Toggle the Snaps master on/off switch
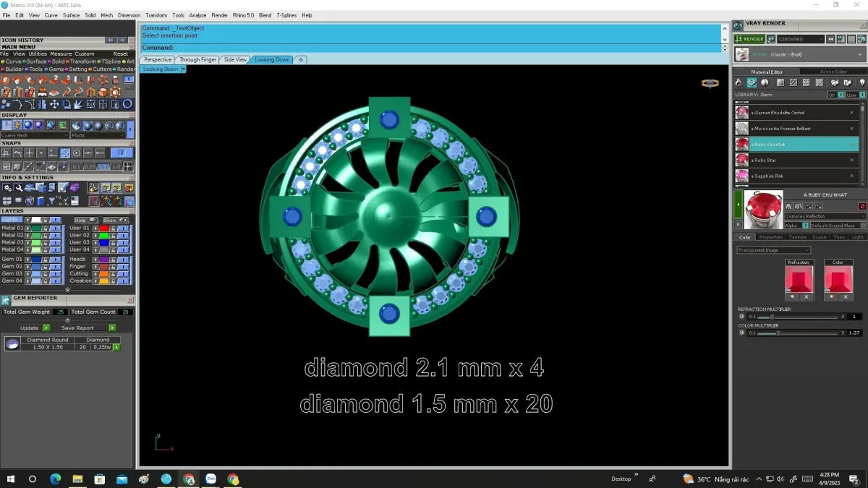868x488 pixels. 122,153
